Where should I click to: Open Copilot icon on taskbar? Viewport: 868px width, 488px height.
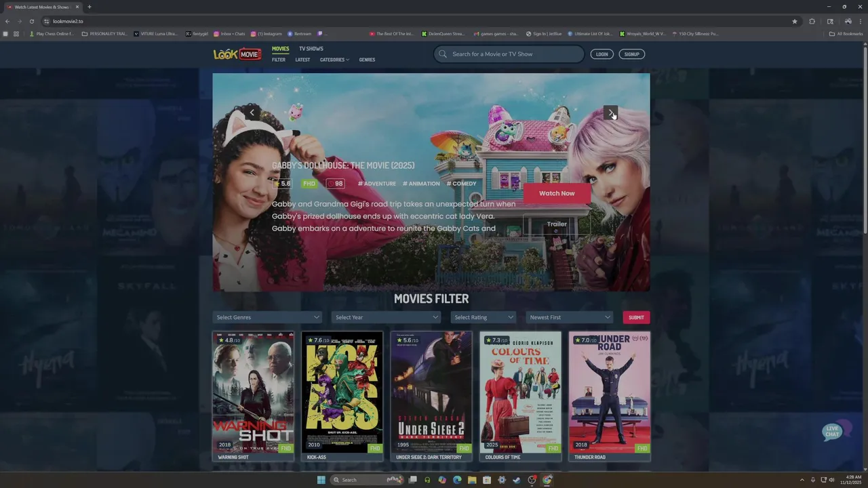(442, 480)
